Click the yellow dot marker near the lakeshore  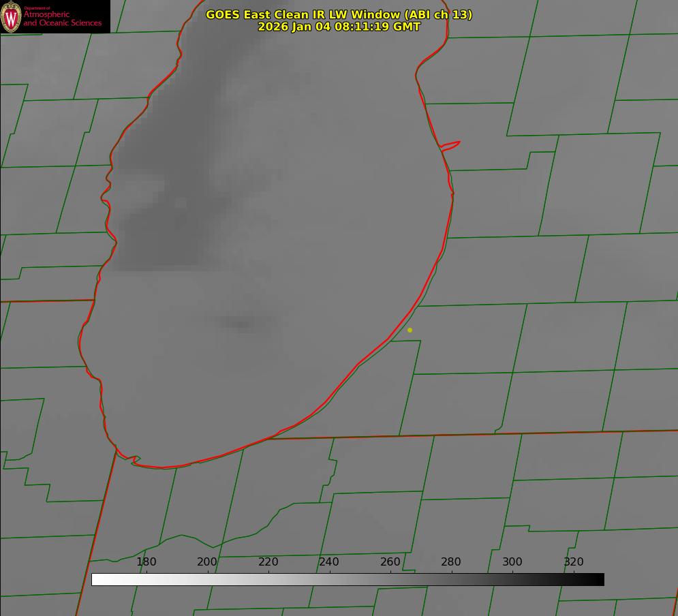[410, 330]
